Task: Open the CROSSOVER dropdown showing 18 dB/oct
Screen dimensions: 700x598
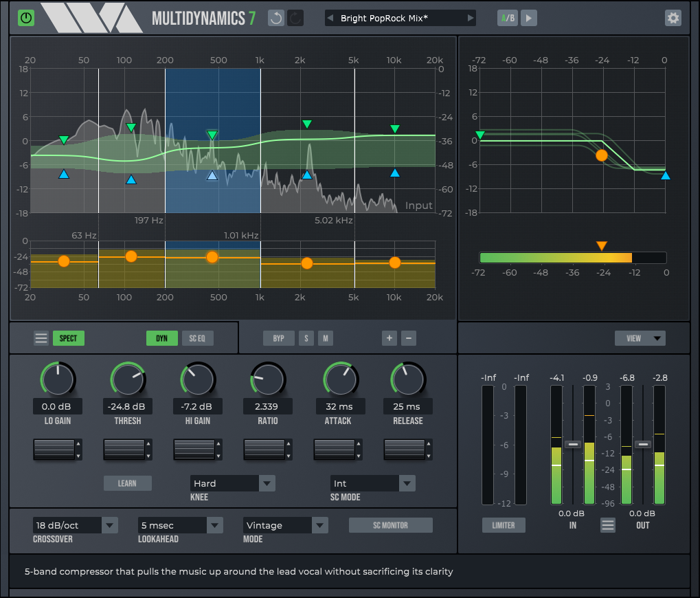Action: [x=75, y=524]
